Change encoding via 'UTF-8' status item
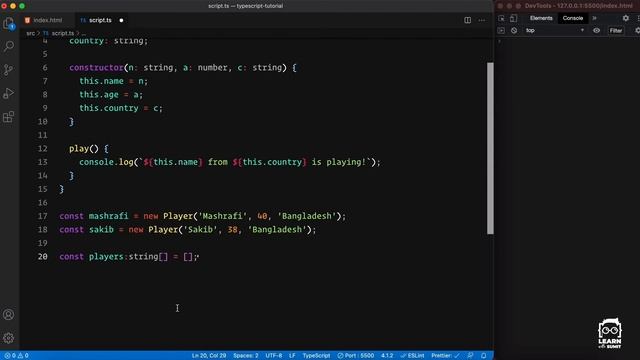The width and height of the screenshot is (640, 360). (273, 356)
